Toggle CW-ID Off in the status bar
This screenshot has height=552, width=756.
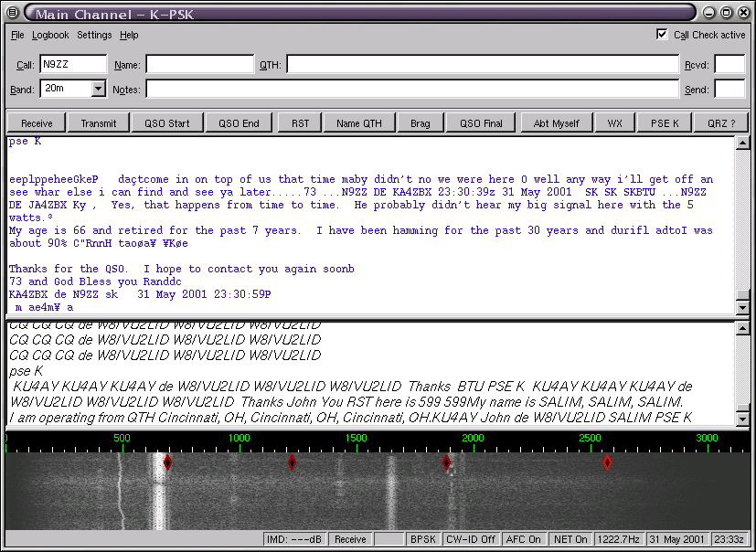click(x=471, y=539)
